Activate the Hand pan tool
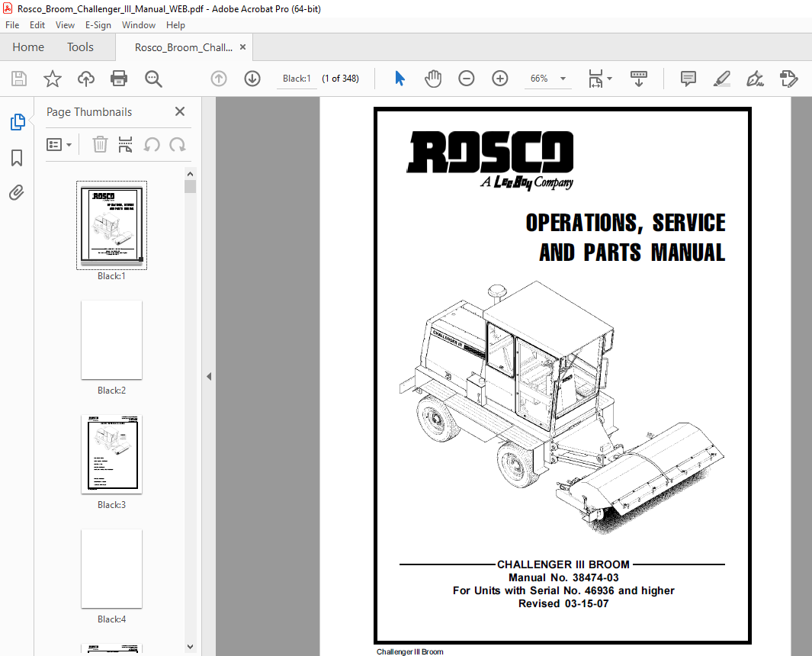The image size is (812, 656). point(433,79)
